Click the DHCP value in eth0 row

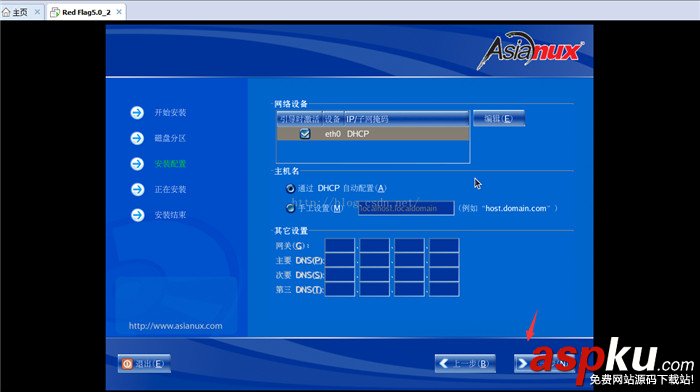click(x=358, y=133)
